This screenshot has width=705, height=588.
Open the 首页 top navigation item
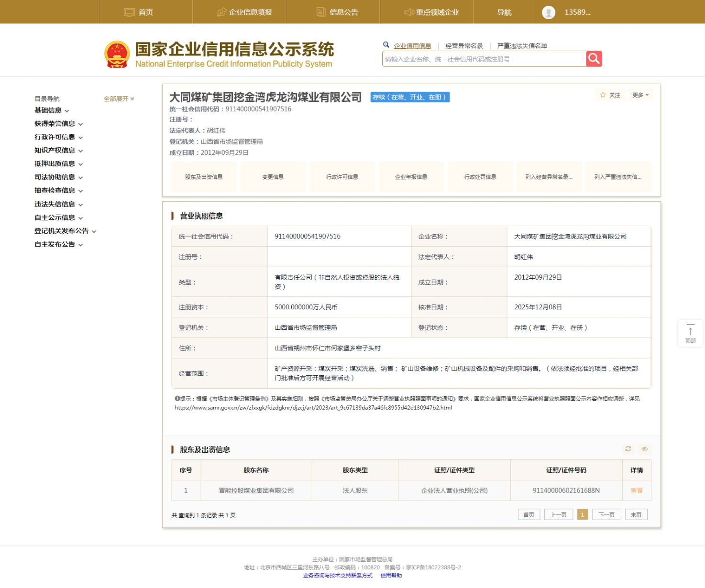tap(146, 12)
